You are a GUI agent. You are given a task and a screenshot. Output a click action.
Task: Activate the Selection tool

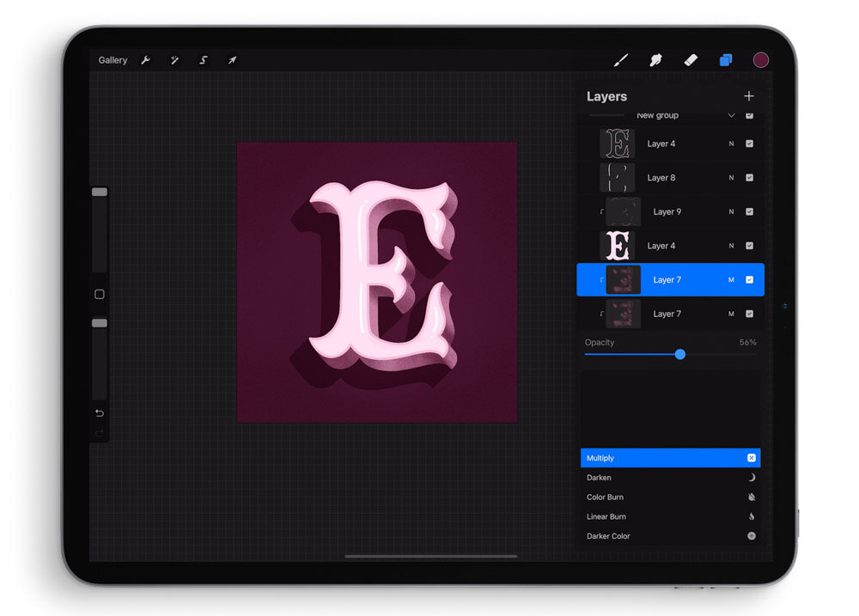[x=204, y=60]
